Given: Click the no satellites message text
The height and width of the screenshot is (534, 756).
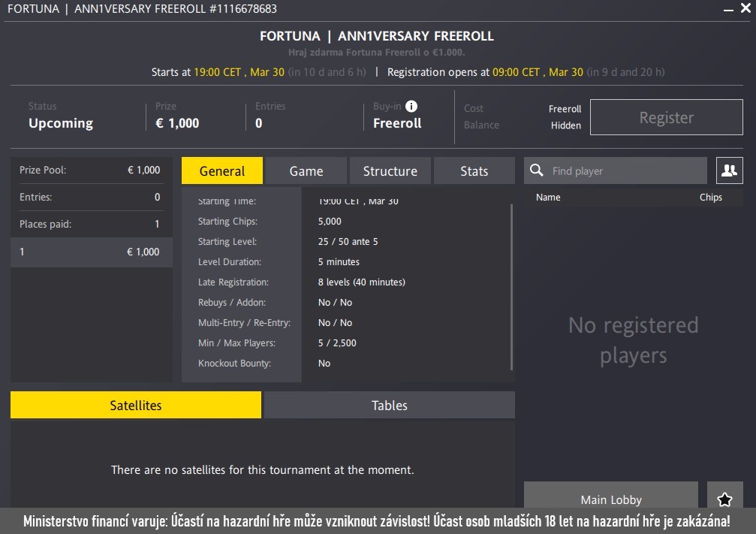Looking at the screenshot, I should pyautogui.click(x=263, y=470).
